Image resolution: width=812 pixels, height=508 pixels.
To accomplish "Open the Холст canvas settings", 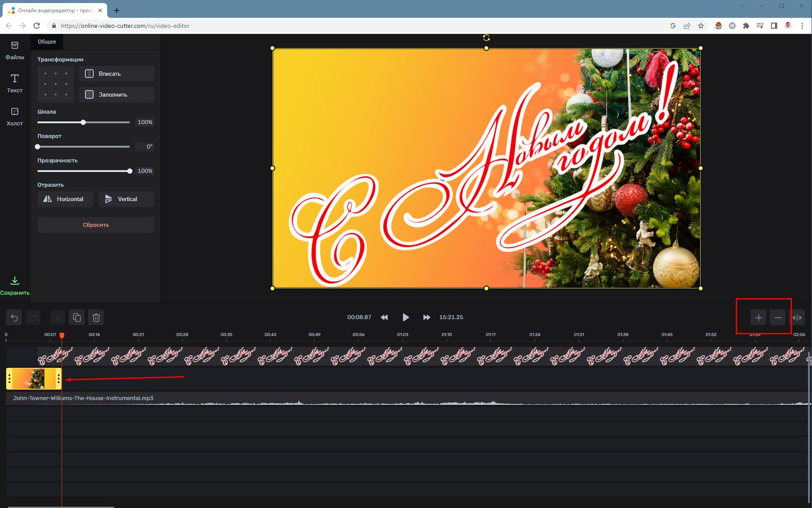I will tap(14, 116).
